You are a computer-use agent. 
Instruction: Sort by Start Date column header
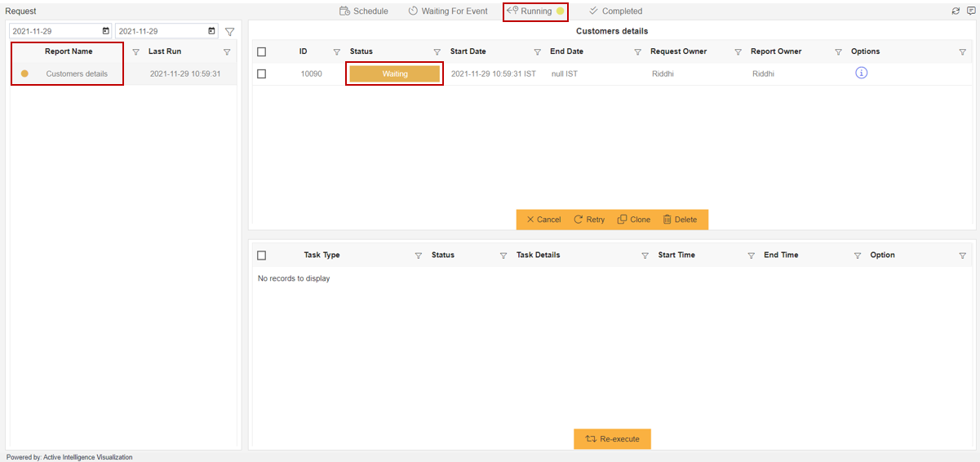[468, 51]
